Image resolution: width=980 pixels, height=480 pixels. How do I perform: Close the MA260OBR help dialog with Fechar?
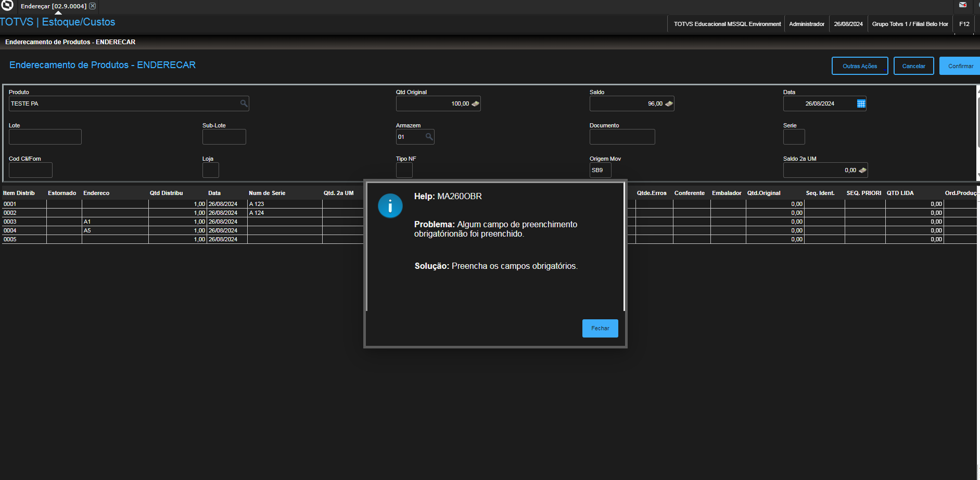(x=600, y=328)
